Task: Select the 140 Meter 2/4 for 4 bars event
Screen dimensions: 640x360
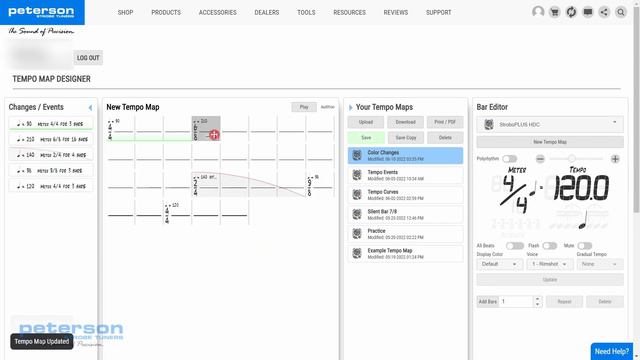Action: coord(51,155)
